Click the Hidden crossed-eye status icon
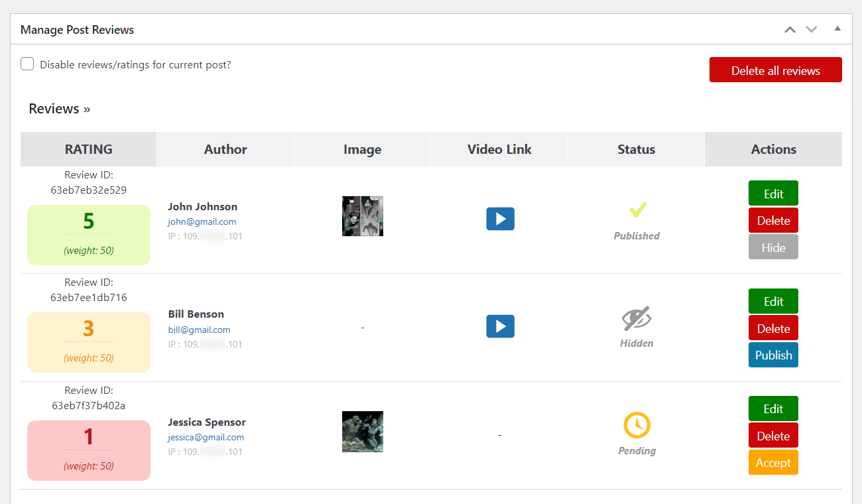 (x=637, y=318)
